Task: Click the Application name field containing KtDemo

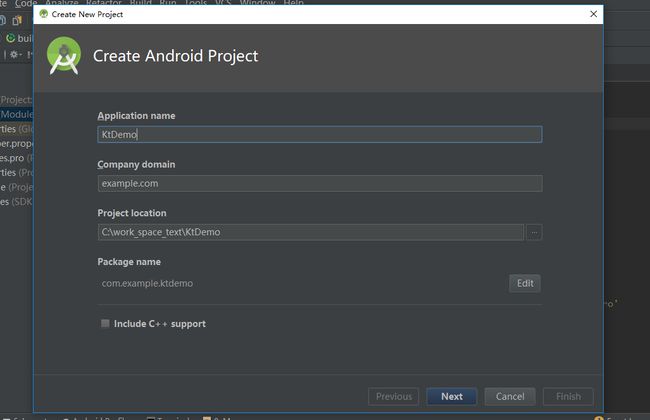Action: point(320,134)
